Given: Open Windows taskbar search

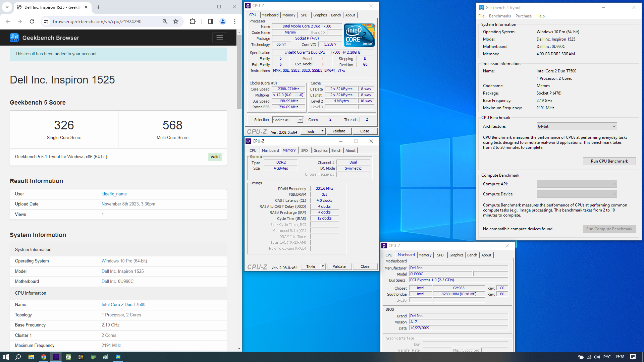Looking at the screenshot, I should click(18, 357).
